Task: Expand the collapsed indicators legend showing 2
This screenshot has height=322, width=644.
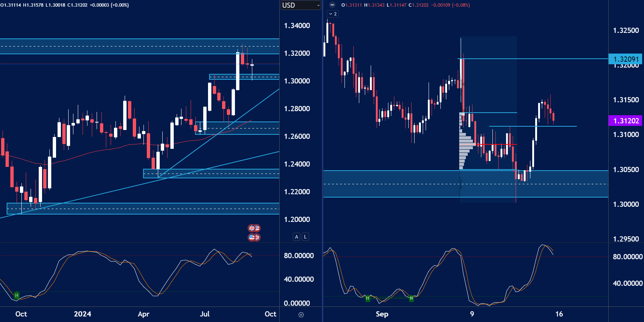Action: pos(333,14)
